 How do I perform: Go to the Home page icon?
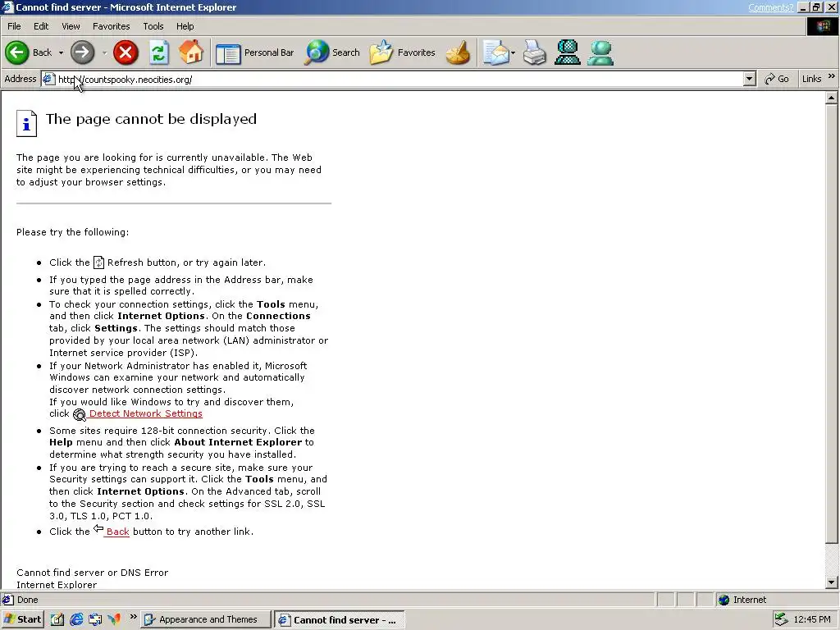pyautogui.click(x=190, y=52)
